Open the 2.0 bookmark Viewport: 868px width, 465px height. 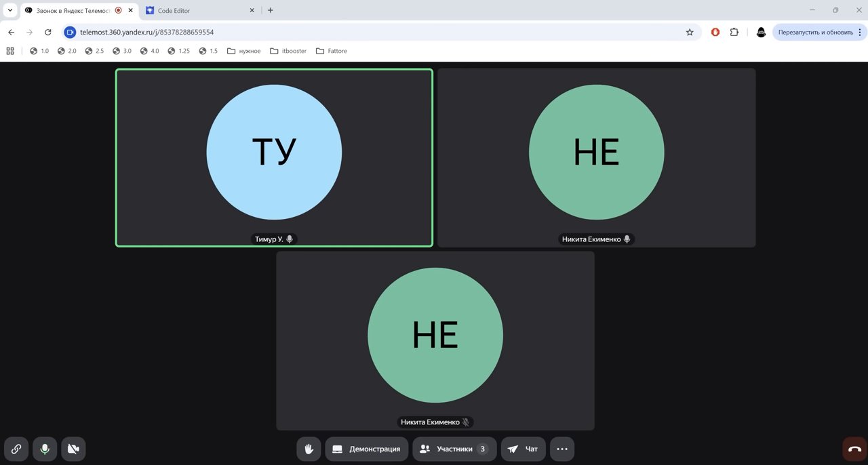click(x=66, y=51)
